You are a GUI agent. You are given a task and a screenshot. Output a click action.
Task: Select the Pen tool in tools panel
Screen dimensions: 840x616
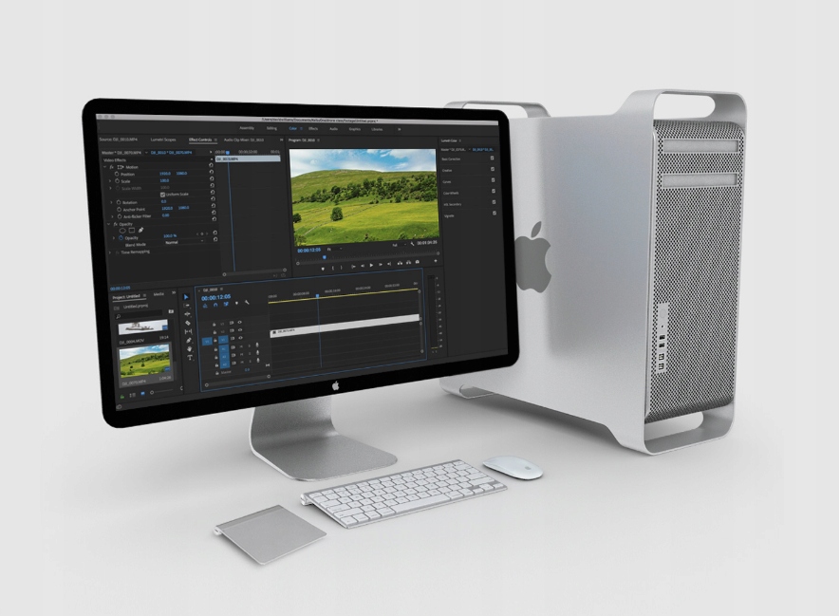click(x=189, y=340)
